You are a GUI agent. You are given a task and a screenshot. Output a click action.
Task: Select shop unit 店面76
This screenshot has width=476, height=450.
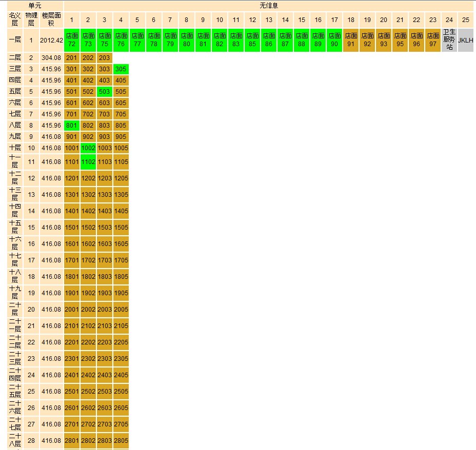(x=121, y=40)
